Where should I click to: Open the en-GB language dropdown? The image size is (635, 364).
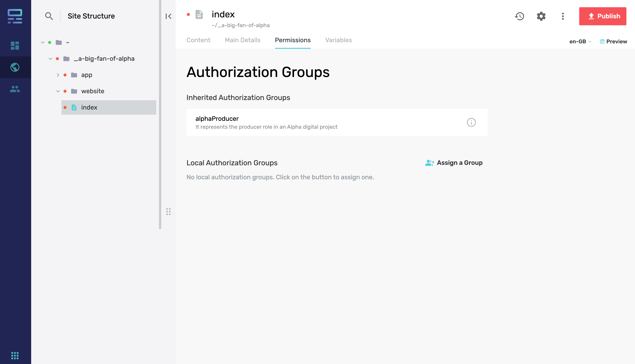580,42
